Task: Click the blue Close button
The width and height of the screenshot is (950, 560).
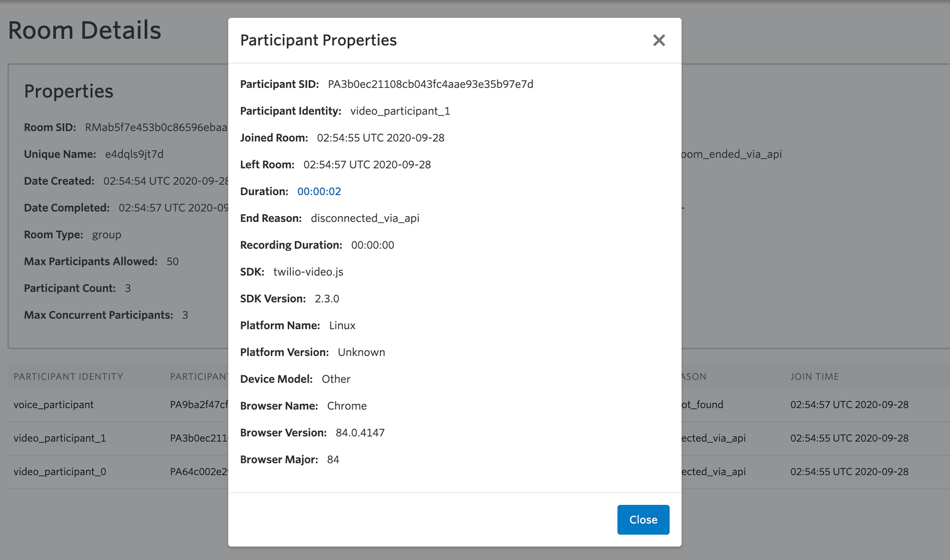Action: point(643,520)
